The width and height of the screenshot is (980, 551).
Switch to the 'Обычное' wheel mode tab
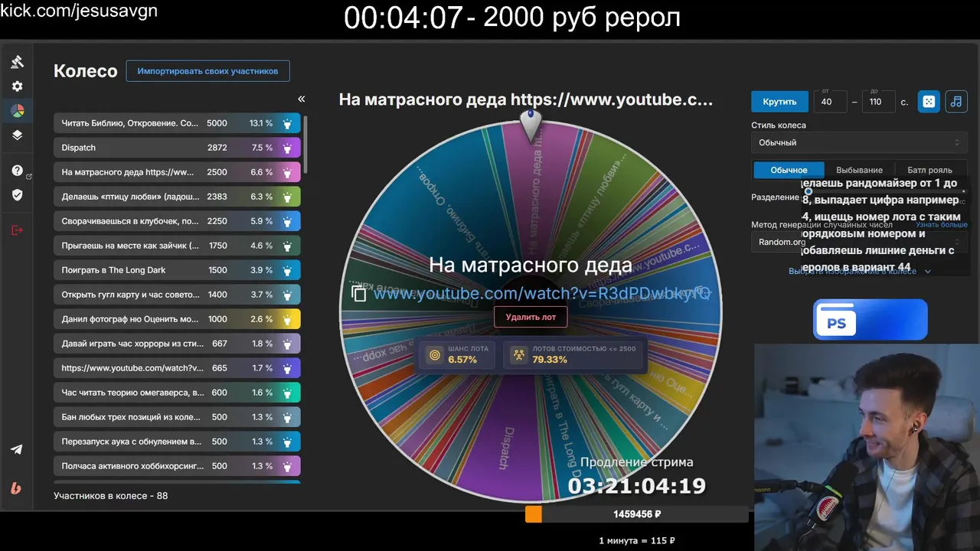(x=789, y=170)
